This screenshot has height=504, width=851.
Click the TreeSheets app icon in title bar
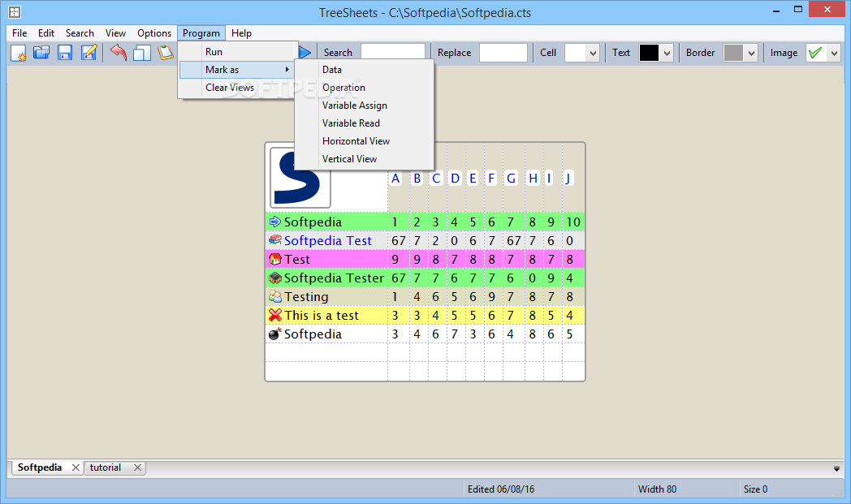pos(15,12)
